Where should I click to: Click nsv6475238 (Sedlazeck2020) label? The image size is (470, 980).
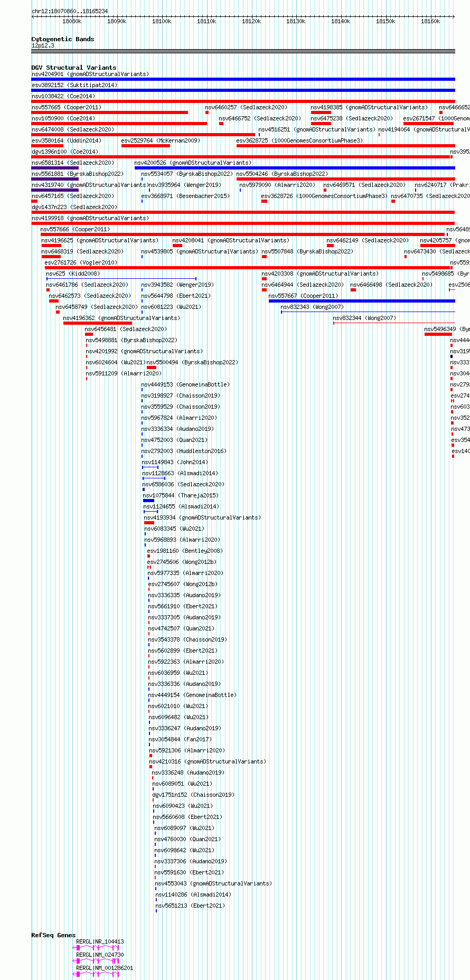pyautogui.click(x=352, y=118)
